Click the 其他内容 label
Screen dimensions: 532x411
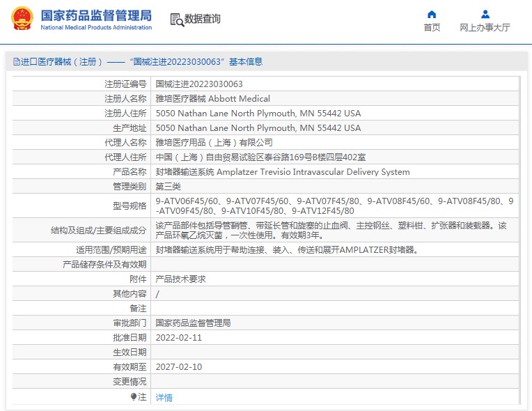[130, 293]
